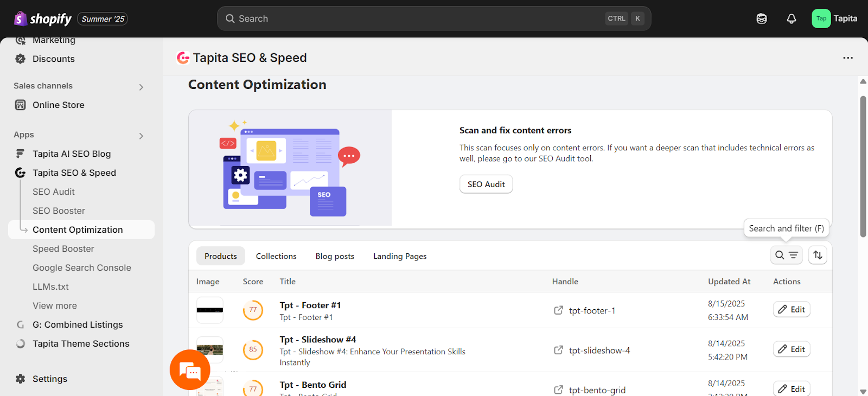The width and height of the screenshot is (868, 396).
Task: Open search and filter for products
Action: pos(786,255)
